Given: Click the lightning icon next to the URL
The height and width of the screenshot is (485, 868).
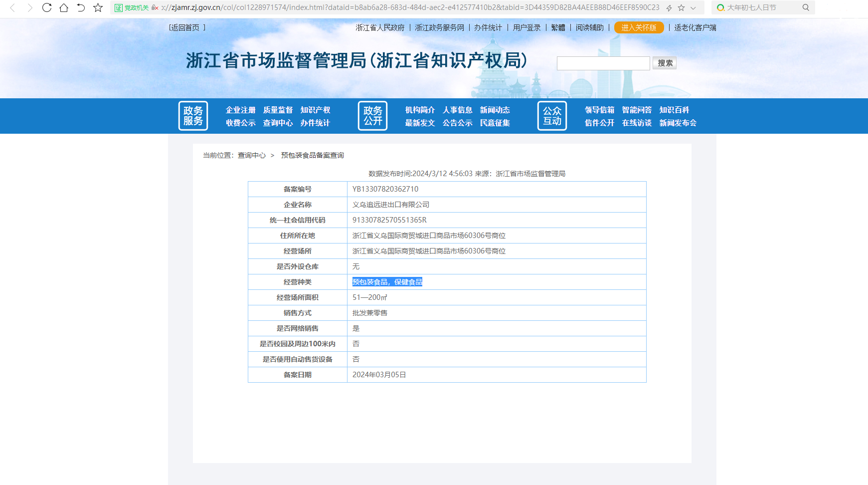Looking at the screenshot, I should click(x=669, y=8).
